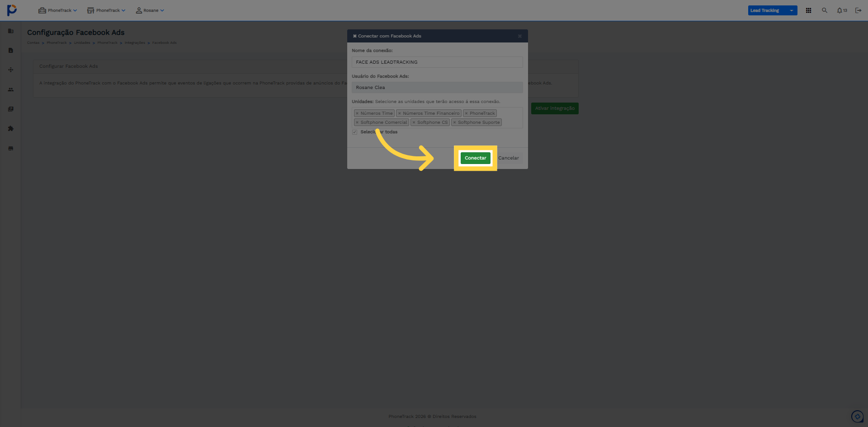Image resolution: width=868 pixels, height=427 pixels.
Task: Open the Lead Tracking product dropdown
Action: coord(773,10)
